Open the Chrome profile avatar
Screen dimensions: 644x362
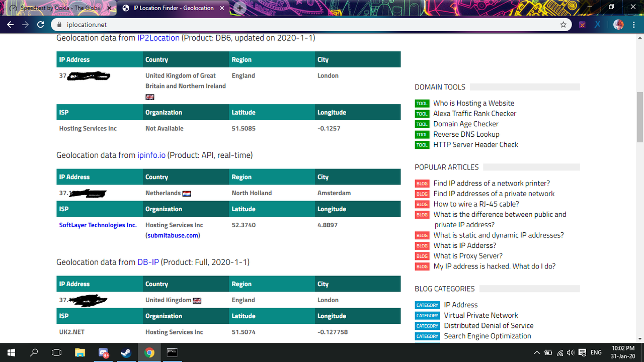point(618,25)
